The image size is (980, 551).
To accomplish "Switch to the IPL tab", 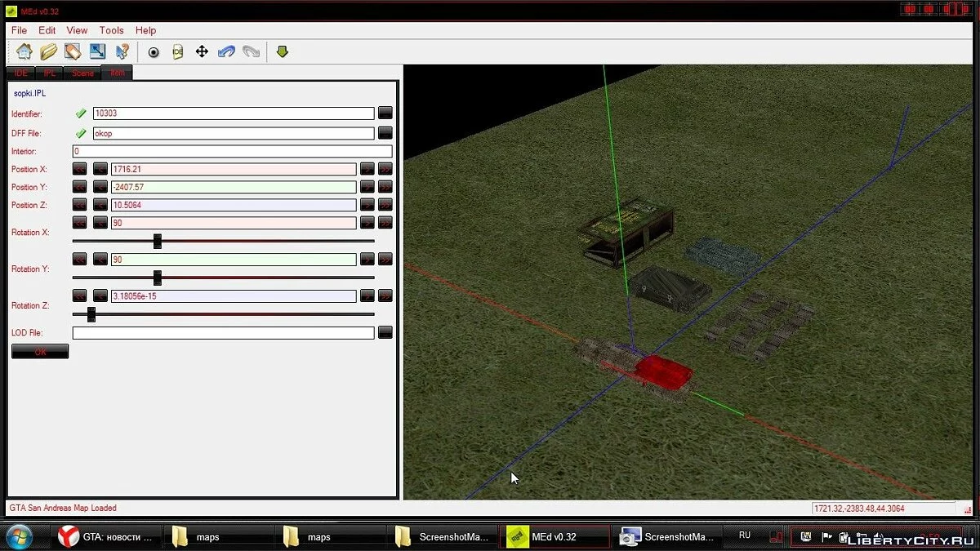I will [51, 73].
